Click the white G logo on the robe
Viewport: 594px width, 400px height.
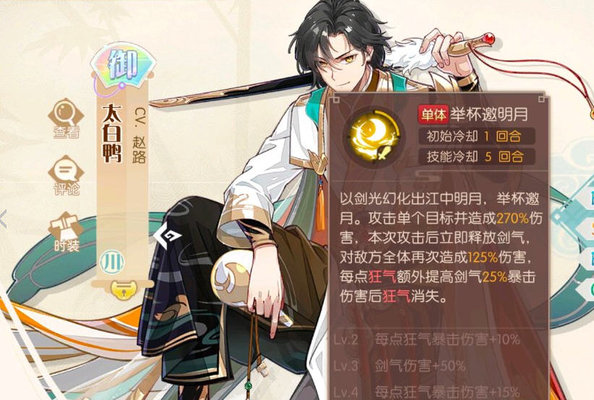168,236
